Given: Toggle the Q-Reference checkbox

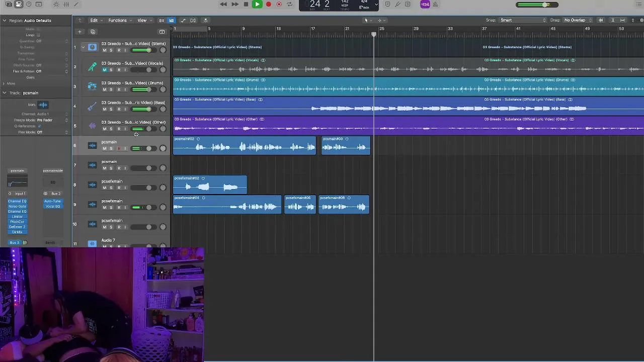Looking at the screenshot, I should click(x=39, y=126).
